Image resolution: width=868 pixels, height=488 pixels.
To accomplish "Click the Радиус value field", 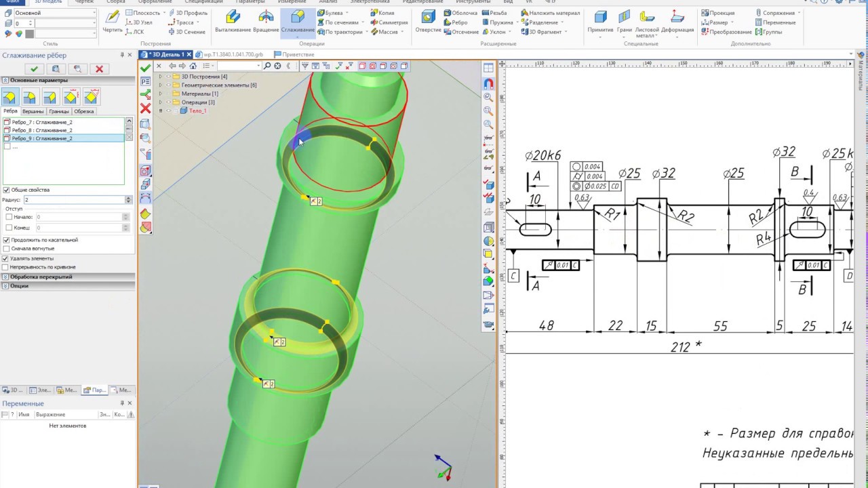I will [x=74, y=200].
